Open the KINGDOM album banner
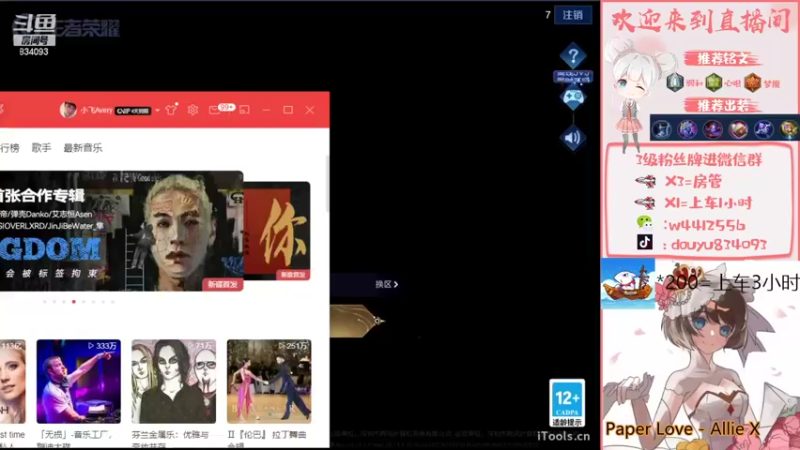 point(121,231)
